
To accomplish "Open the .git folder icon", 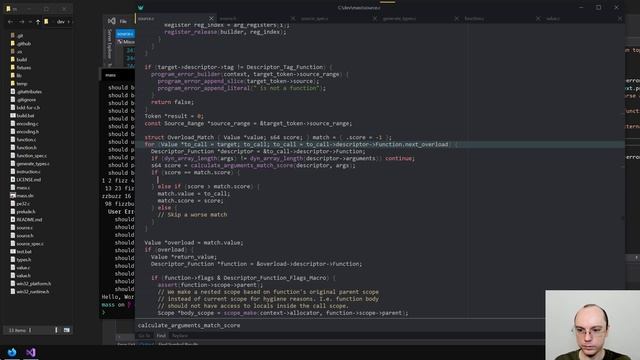I will [x=13, y=36].
